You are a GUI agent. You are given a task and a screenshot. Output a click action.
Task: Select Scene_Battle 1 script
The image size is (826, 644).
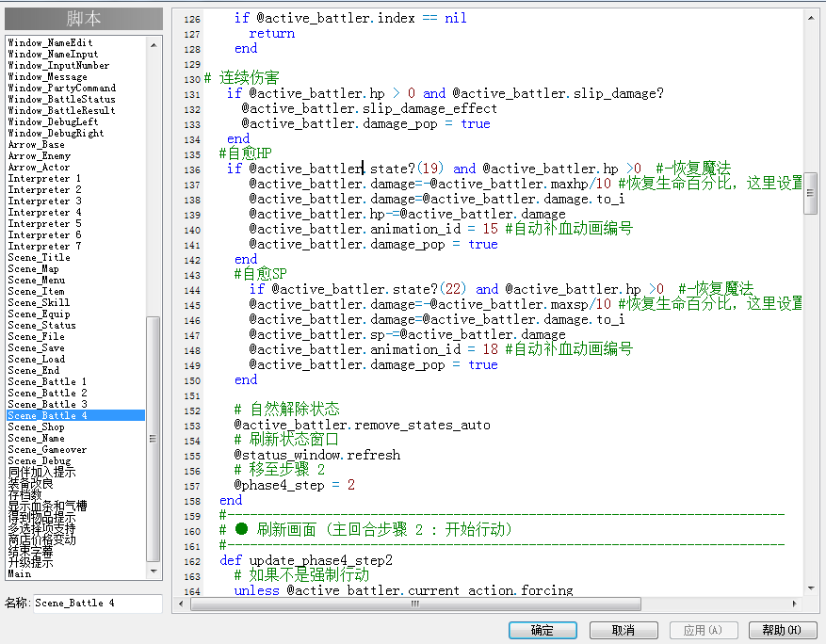[47, 381]
